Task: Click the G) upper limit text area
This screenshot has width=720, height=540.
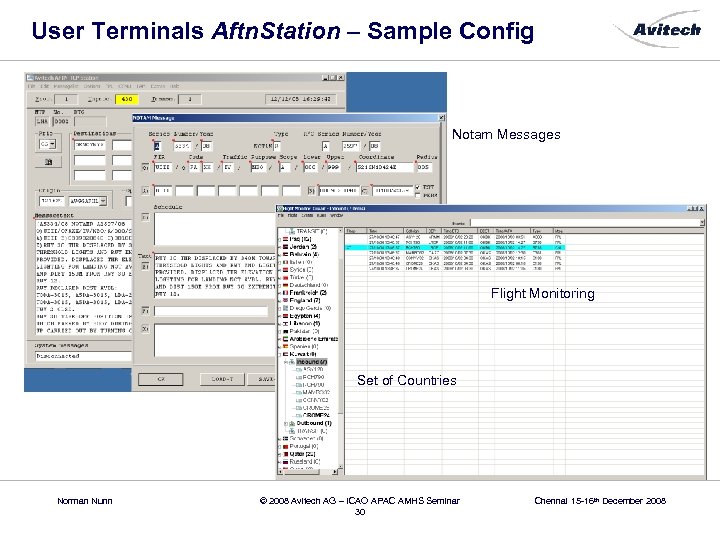Action: click(x=215, y=340)
